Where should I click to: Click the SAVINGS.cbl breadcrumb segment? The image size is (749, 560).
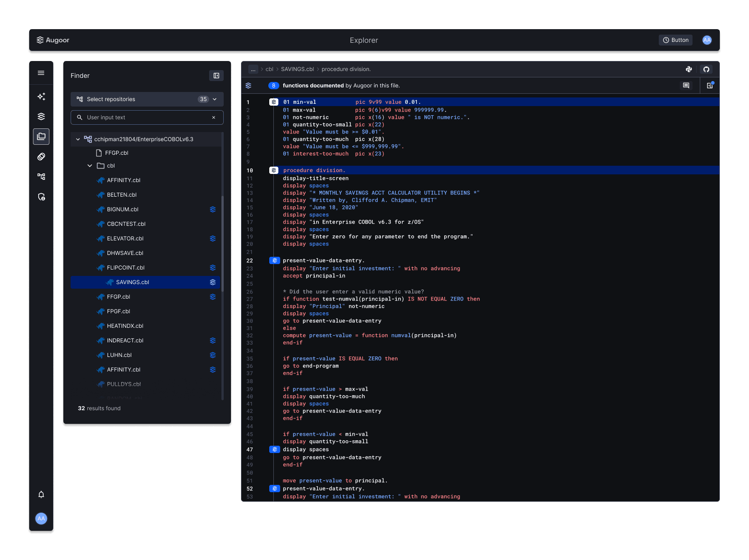(x=298, y=69)
